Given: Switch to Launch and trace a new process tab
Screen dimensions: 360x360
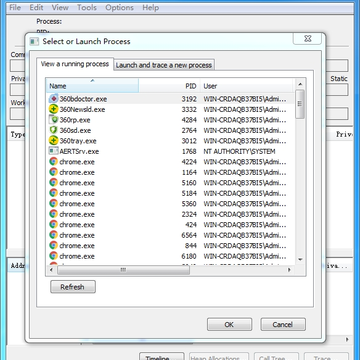Looking at the screenshot, I should tap(164, 65).
